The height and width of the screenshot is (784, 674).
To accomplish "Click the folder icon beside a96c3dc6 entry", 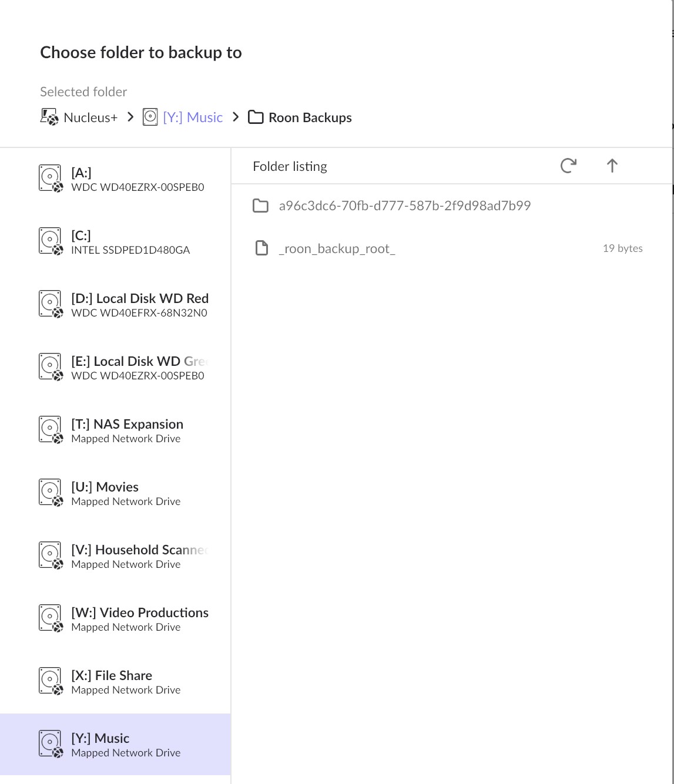I will pyautogui.click(x=260, y=206).
